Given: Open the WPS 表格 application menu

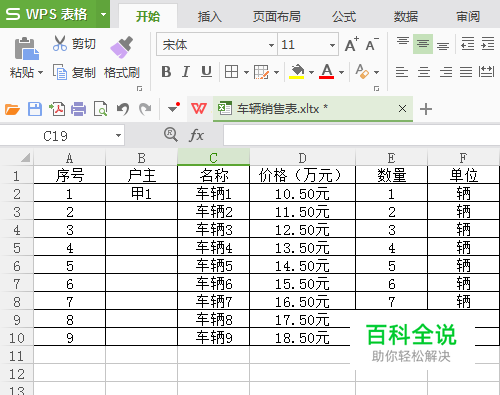Looking at the screenshot, I should tap(48, 14).
